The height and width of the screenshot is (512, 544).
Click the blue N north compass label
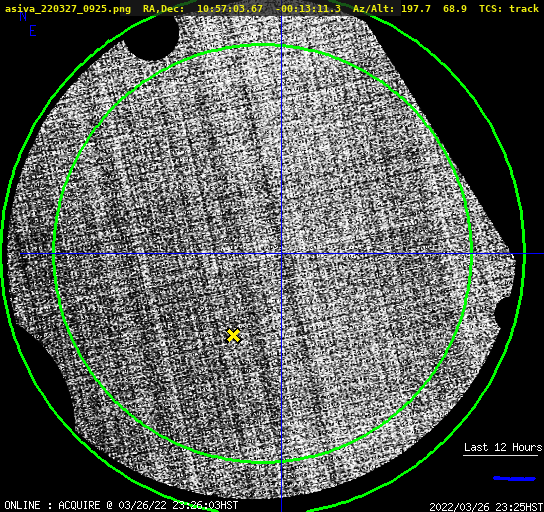(x=23, y=16)
